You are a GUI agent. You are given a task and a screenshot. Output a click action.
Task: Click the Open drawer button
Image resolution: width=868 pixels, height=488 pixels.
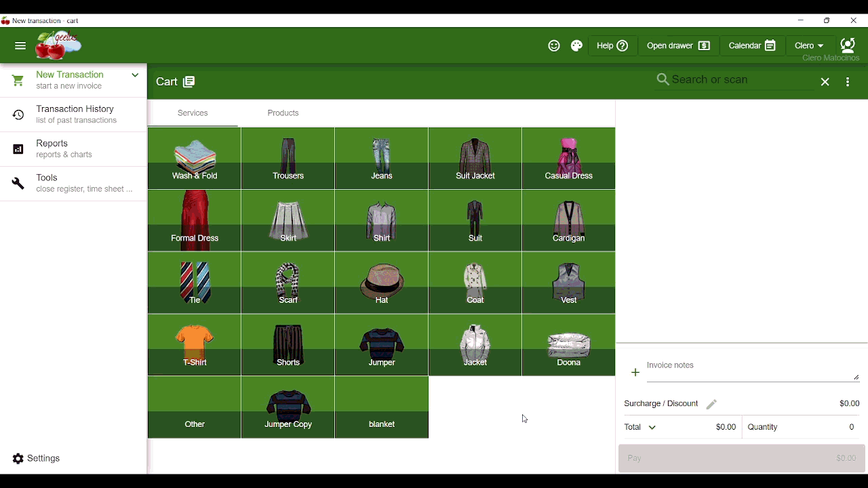(x=678, y=46)
